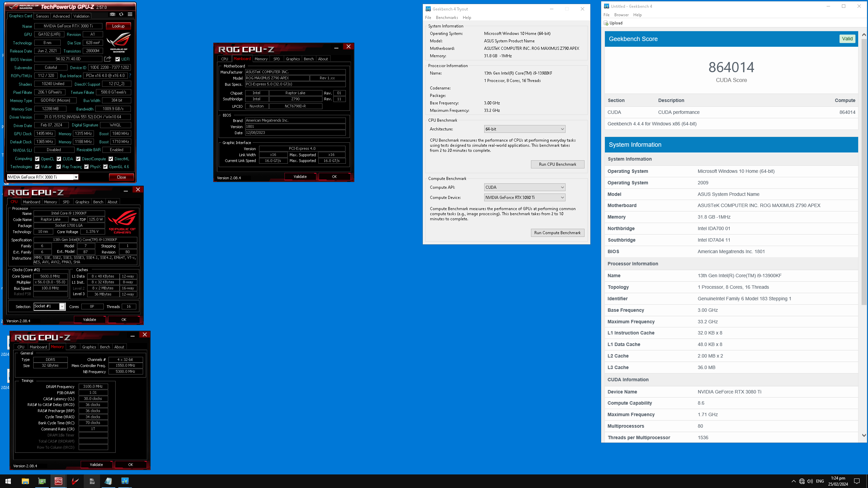This screenshot has height=488, width=868.
Task: Click the Valid badge in Geekbench Score
Action: 847,39
